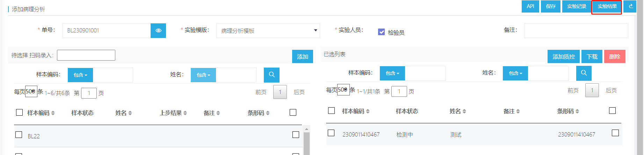Check the BL22 row checkbox
This screenshot has height=155, width=644.
coord(19,135)
